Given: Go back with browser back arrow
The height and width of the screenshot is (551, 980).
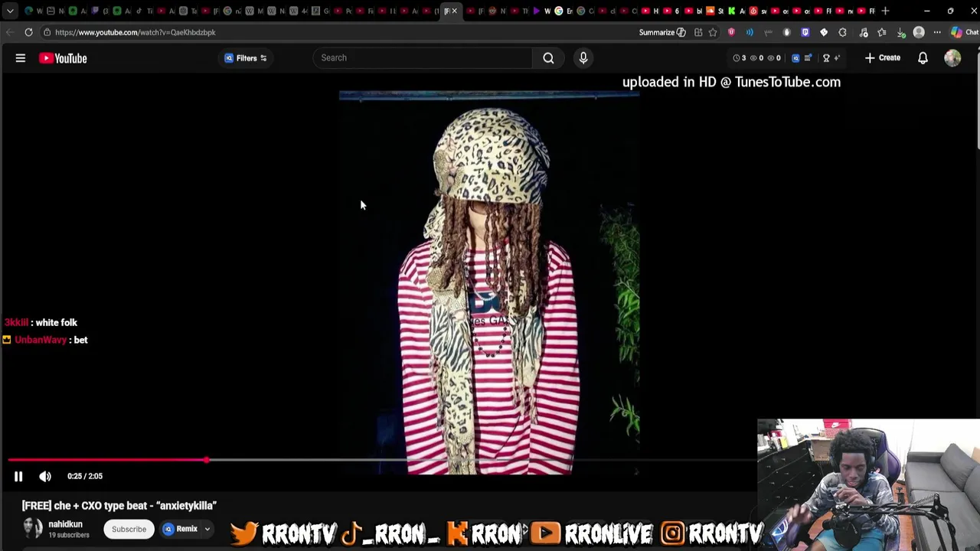Looking at the screenshot, I should point(9,32).
